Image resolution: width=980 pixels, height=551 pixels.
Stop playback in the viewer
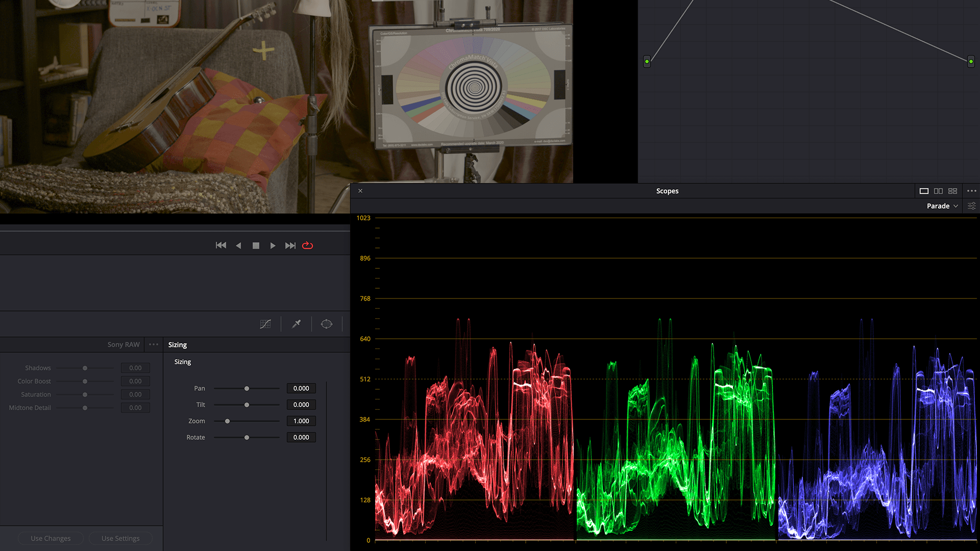click(256, 245)
